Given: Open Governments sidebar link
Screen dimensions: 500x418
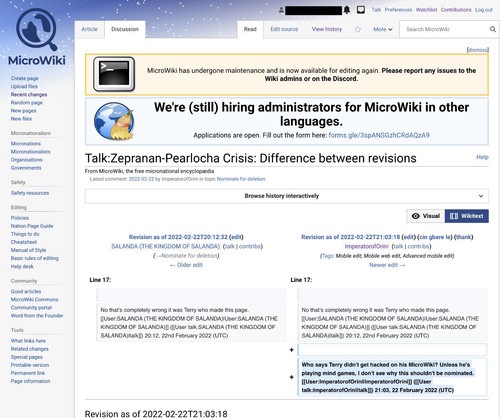Looking at the screenshot, I should click(x=26, y=168).
